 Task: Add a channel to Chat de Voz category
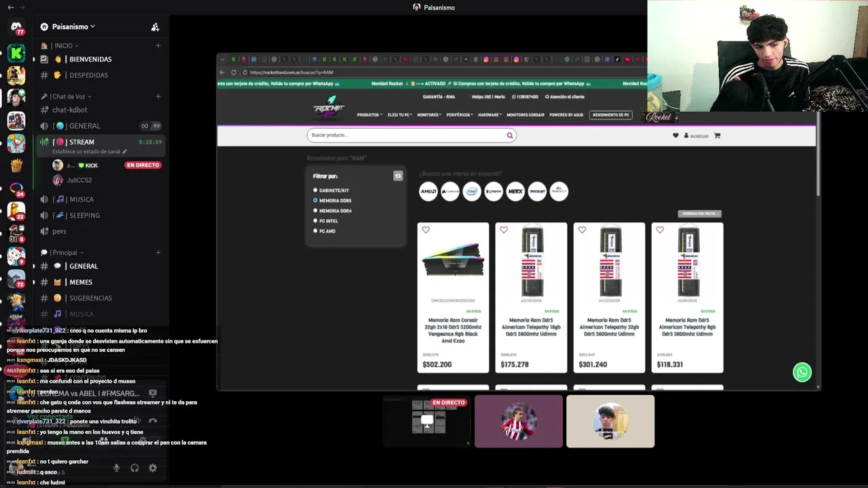[158, 96]
